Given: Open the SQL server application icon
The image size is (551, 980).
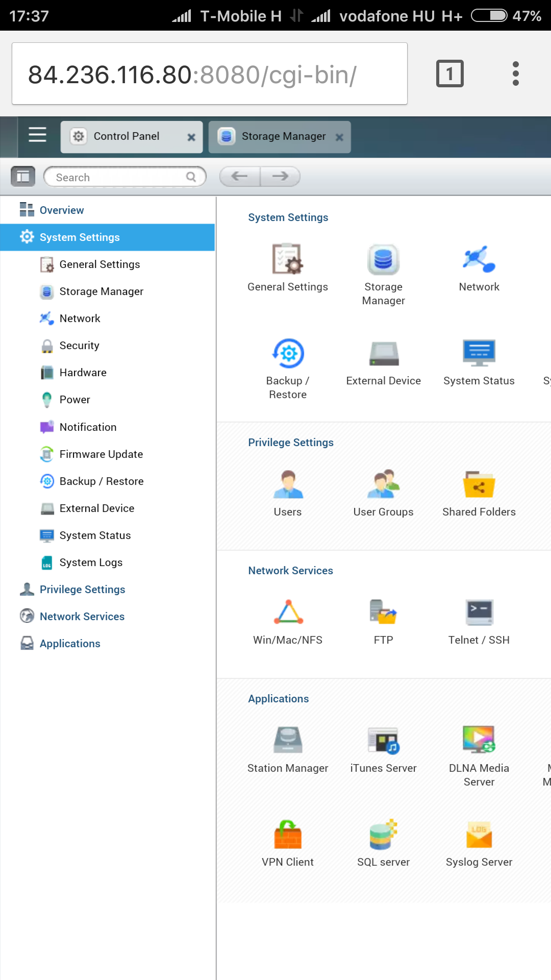Looking at the screenshot, I should pyautogui.click(x=383, y=836).
